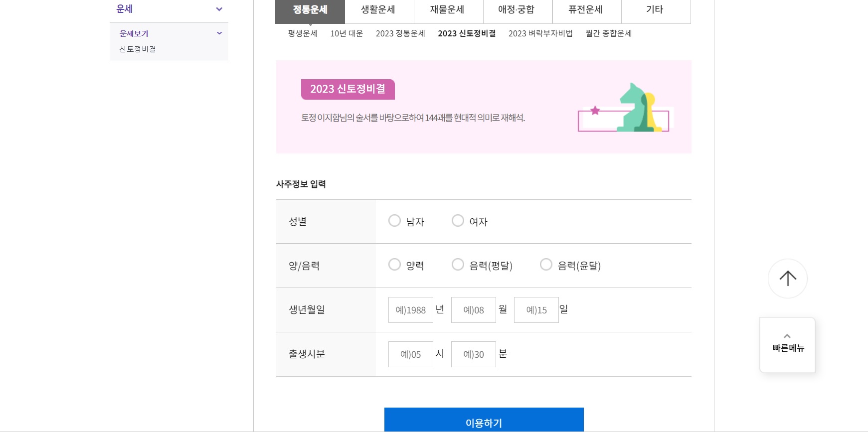
Task: Click the birth minute input field
Action: [473, 354]
